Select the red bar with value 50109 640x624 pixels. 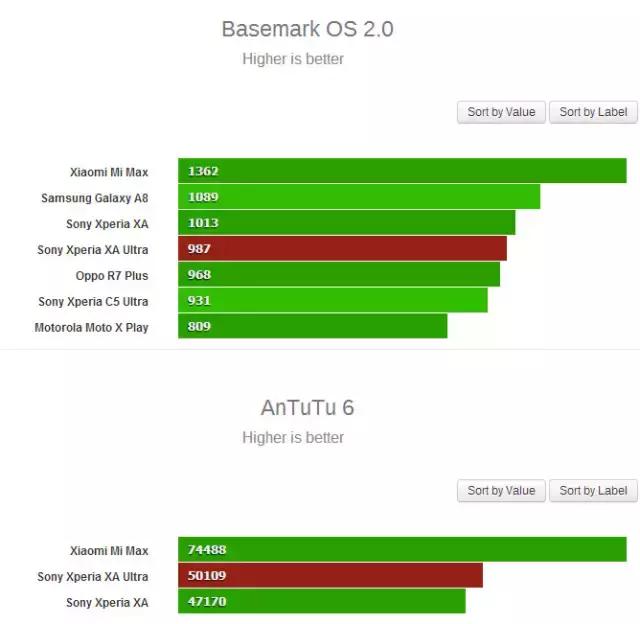click(330, 576)
